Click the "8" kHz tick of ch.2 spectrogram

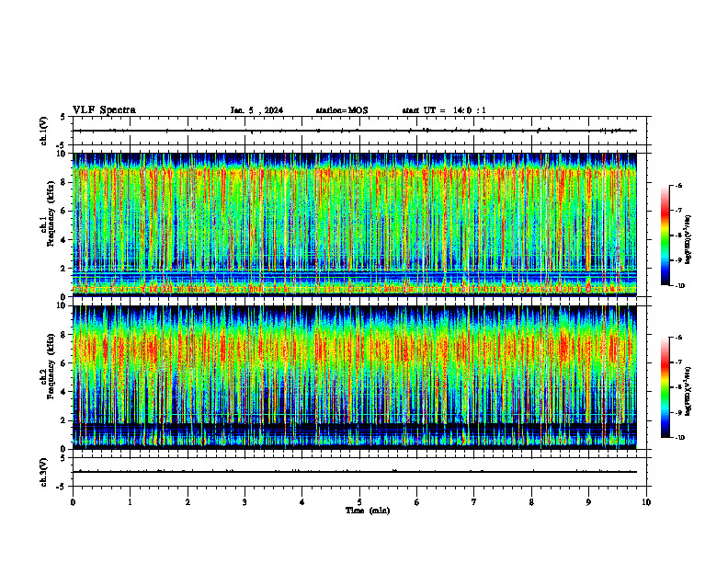point(64,335)
